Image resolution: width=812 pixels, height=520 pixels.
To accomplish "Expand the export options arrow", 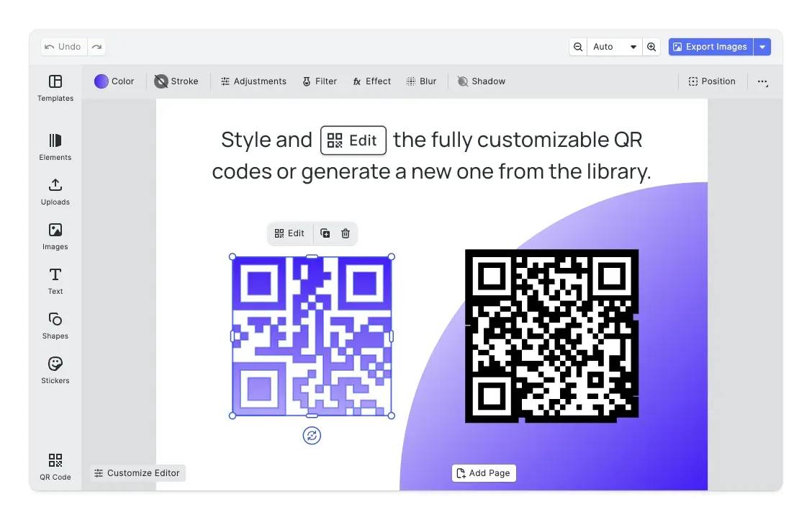I will tap(762, 47).
